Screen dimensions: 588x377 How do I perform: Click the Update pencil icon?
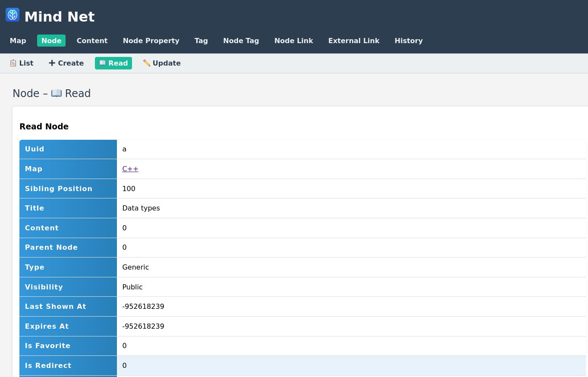pyautogui.click(x=147, y=63)
